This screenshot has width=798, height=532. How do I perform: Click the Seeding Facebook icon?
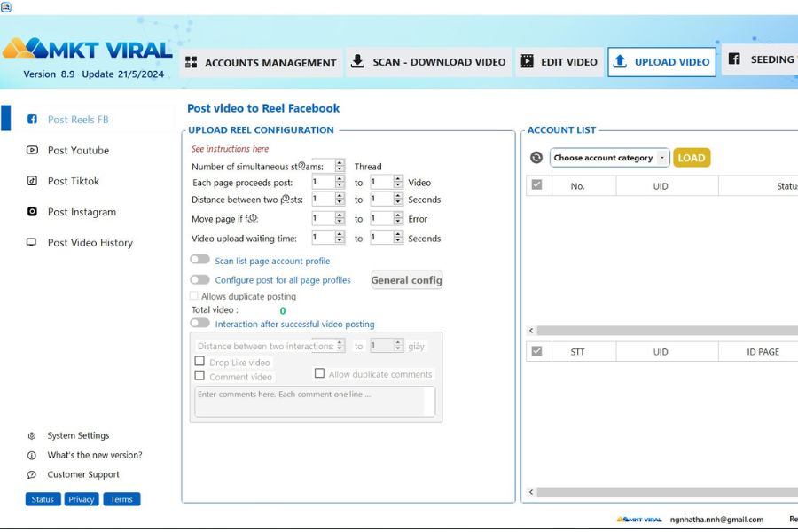734,59
